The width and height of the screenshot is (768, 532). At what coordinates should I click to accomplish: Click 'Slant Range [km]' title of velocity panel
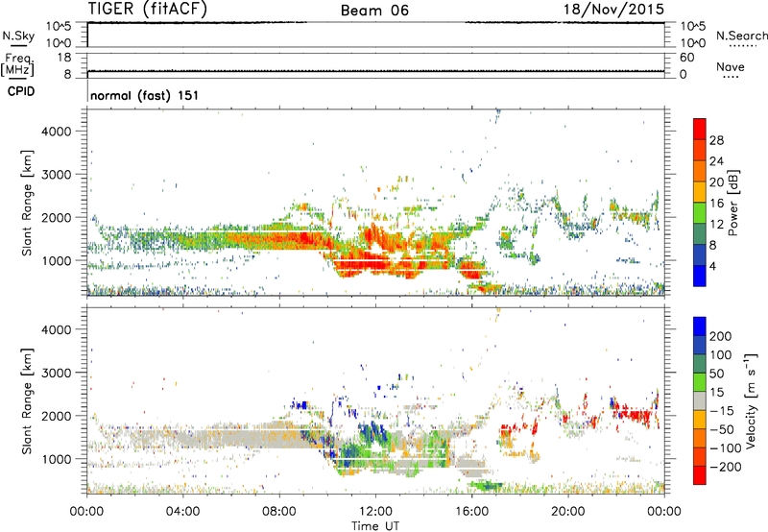point(27,401)
